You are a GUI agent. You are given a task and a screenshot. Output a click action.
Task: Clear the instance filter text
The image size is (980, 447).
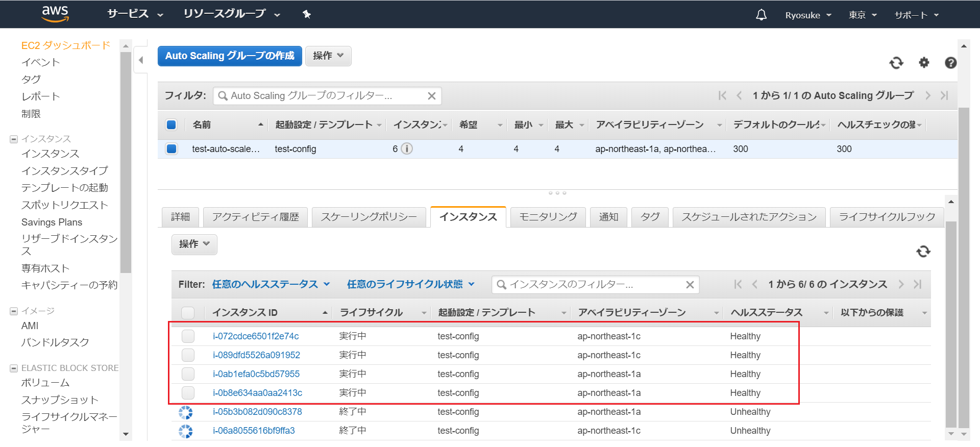(x=690, y=285)
